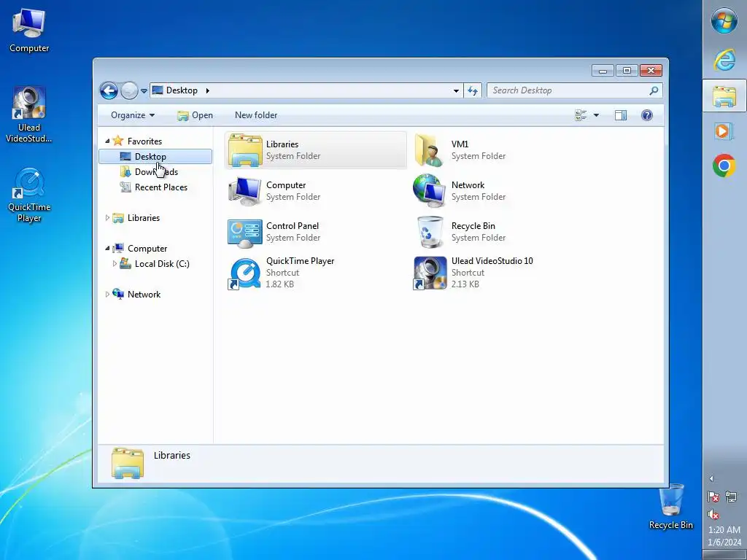This screenshot has height=560, width=747.
Task: Collapse the Computer node in the navigation pane
Action: [x=107, y=249]
